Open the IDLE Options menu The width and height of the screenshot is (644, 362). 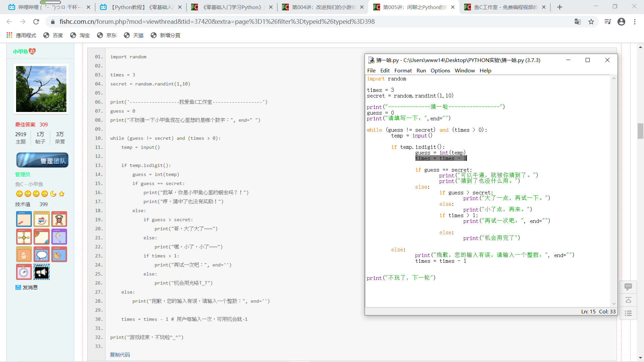coord(440,70)
